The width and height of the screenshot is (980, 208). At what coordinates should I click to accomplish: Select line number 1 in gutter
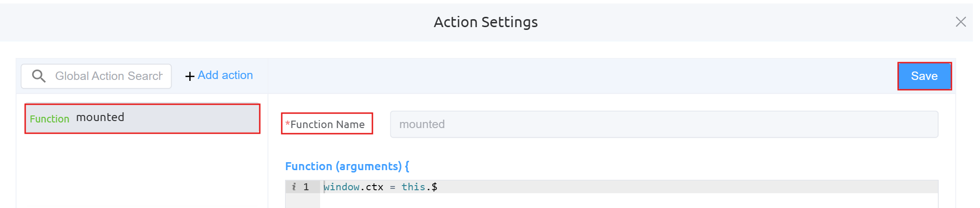306,187
